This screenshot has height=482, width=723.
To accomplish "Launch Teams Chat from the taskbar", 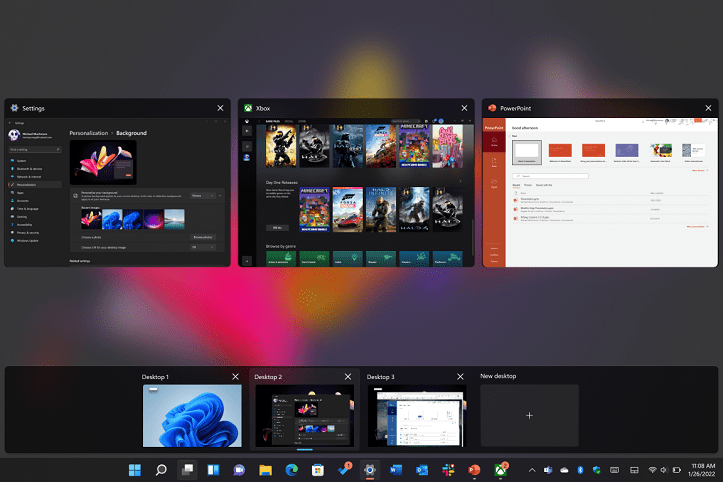I will [239, 470].
